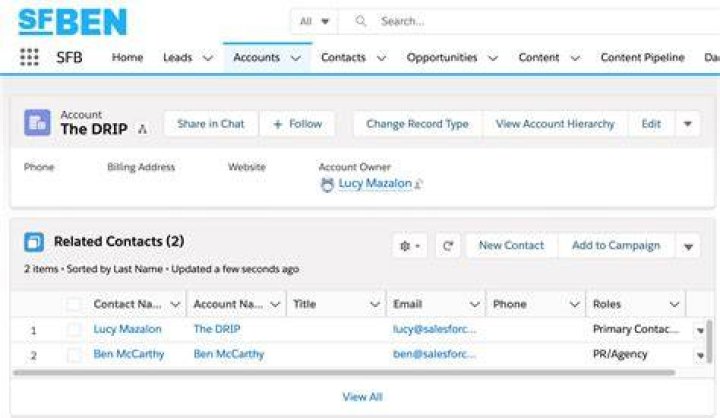Click lucy@salesforc... email link

pyautogui.click(x=434, y=329)
